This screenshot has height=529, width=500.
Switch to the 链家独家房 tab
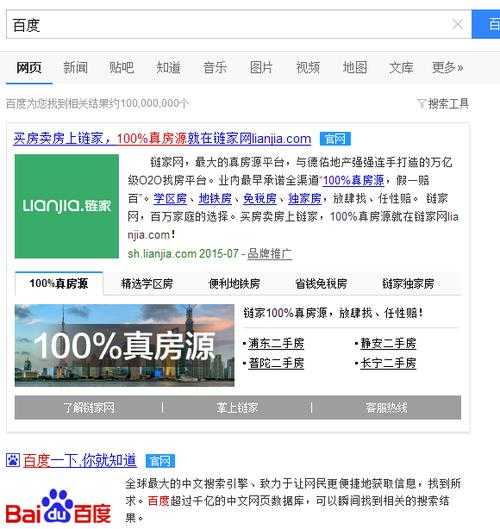point(408,284)
